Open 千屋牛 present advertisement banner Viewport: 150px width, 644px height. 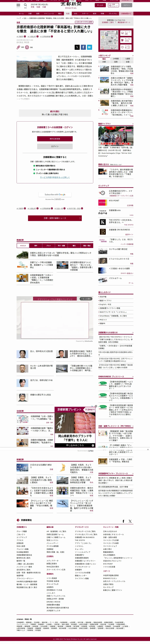point(75,427)
